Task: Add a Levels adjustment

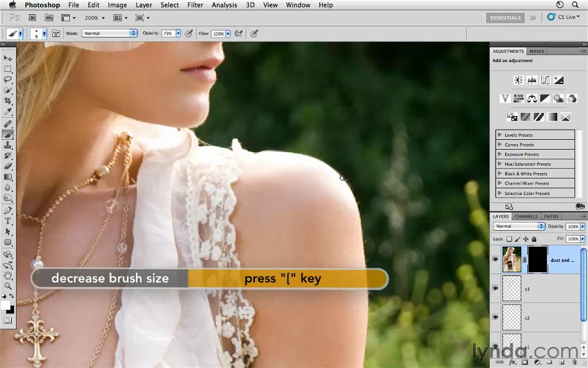Action: (x=532, y=80)
